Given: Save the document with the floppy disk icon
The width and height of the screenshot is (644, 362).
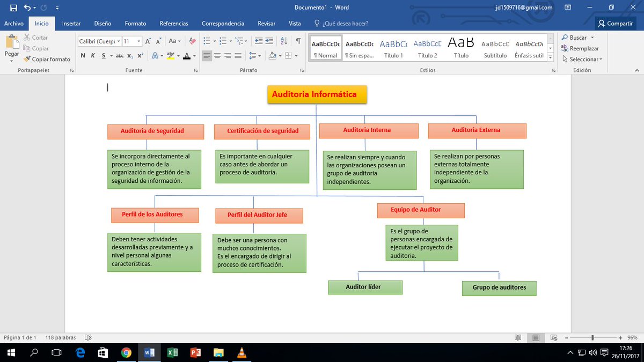Looking at the screenshot, I should click(13, 8).
